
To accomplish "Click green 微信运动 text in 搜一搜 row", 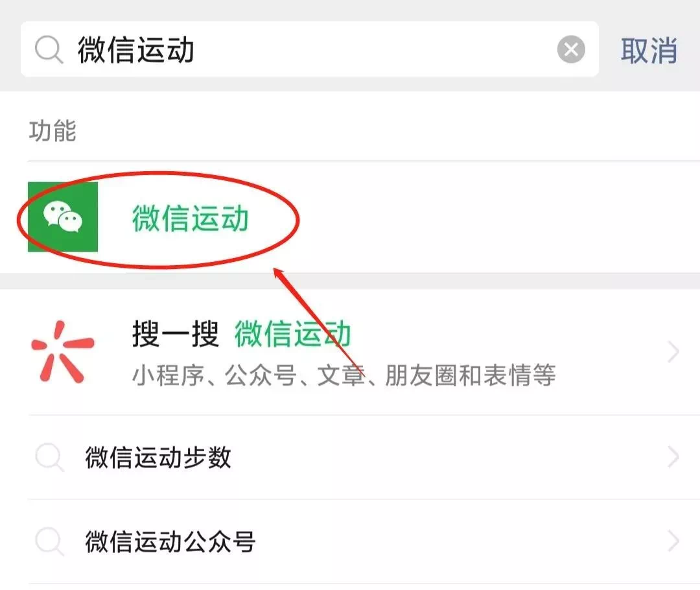I will pyautogui.click(x=293, y=334).
